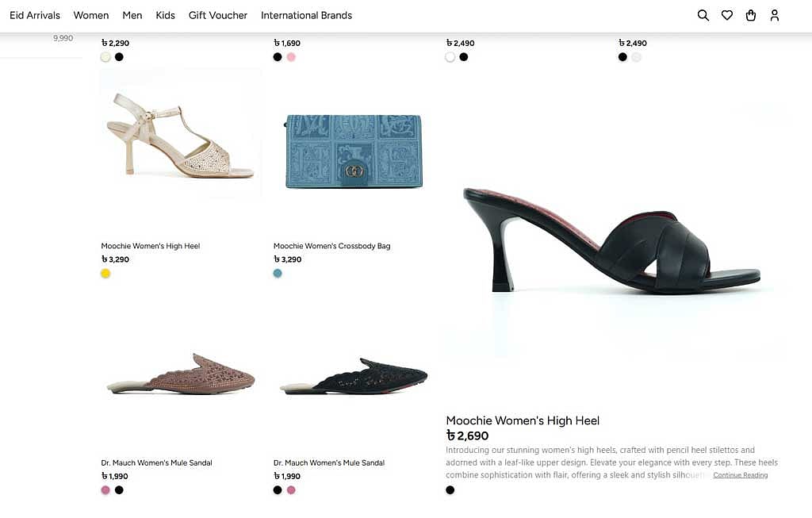Open the Eid Arrivals menu

click(35, 16)
